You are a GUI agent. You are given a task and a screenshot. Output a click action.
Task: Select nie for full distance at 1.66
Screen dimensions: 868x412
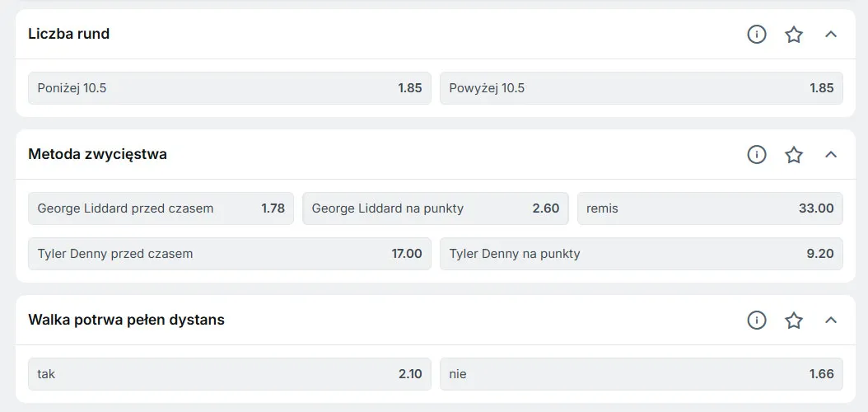[641, 374]
